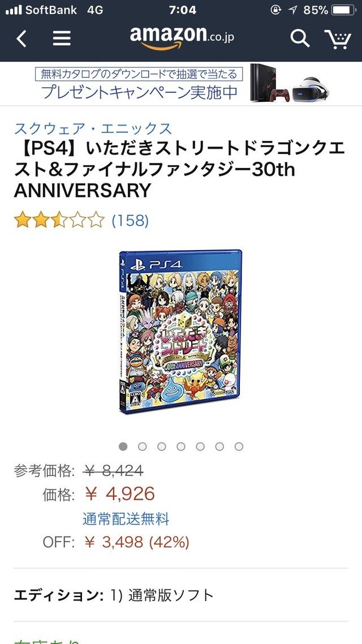Select the first image pagination dot
The image size is (362, 644).
[x=123, y=446]
